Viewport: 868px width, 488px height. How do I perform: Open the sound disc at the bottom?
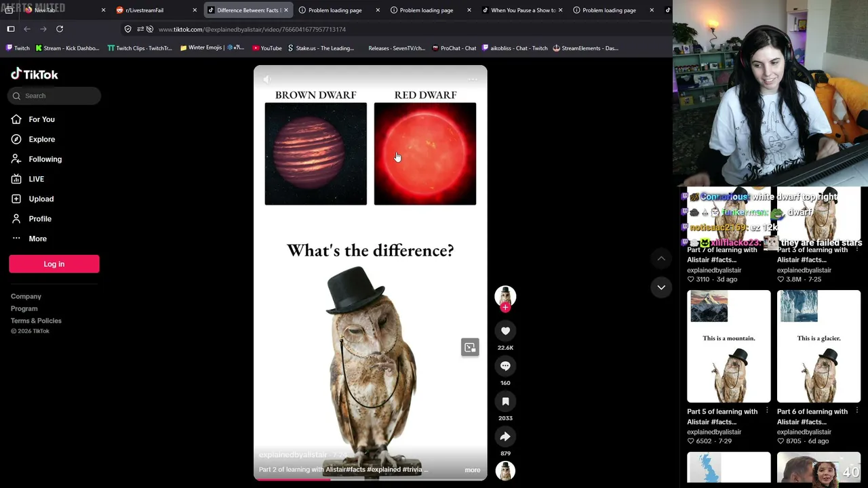pyautogui.click(x=505, y=470)
